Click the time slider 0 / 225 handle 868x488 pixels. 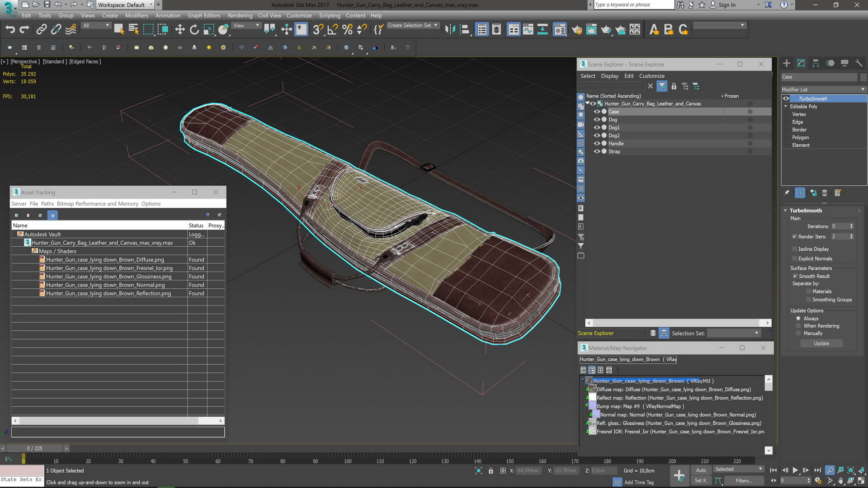pos(34,448)
